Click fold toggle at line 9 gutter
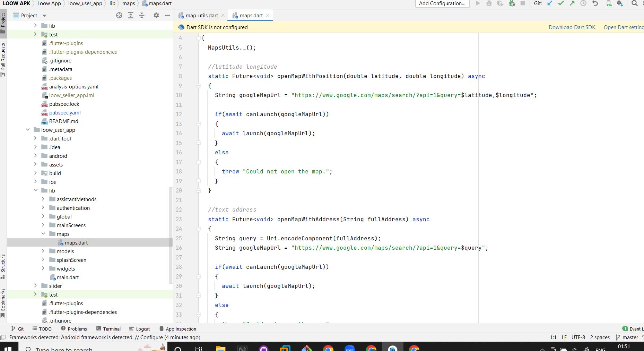Screen dimensions: 644x351 pyautogui.click(x=199, y=86)
